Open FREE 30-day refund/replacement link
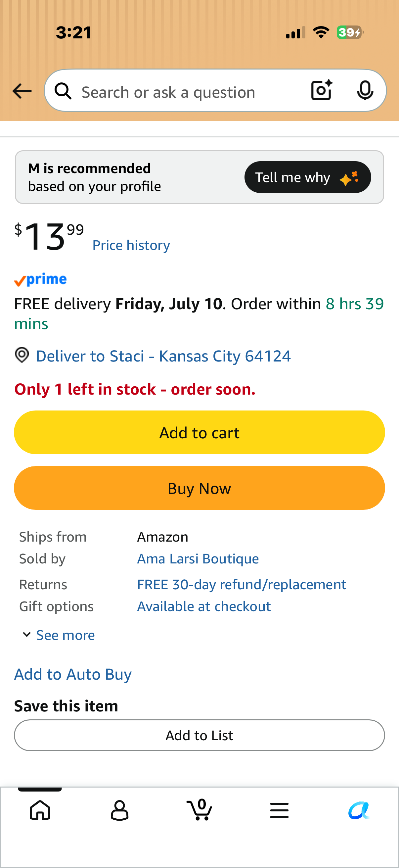The height and width of the screenshot is (868, 399). (x=242, y=585)
